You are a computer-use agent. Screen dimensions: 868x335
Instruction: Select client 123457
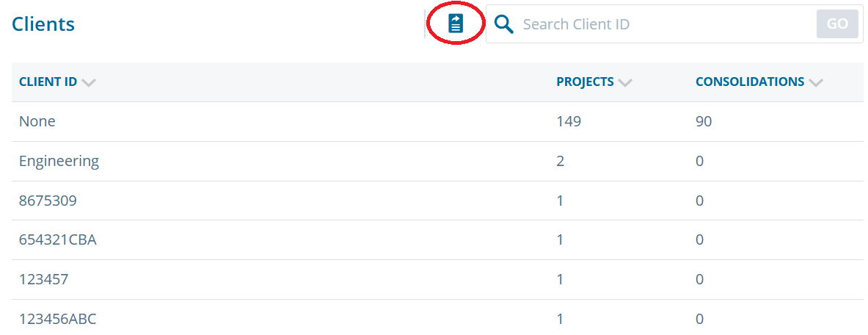coord(44,280)
